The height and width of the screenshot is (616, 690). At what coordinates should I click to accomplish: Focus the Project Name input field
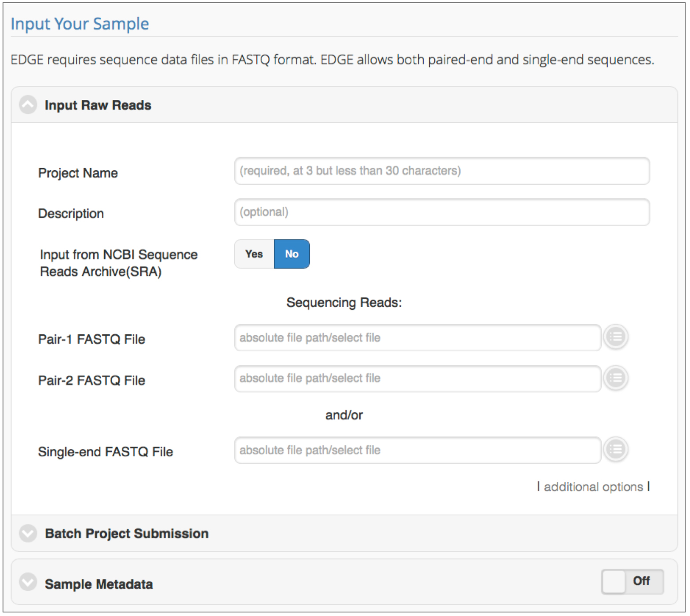(442, 171)
